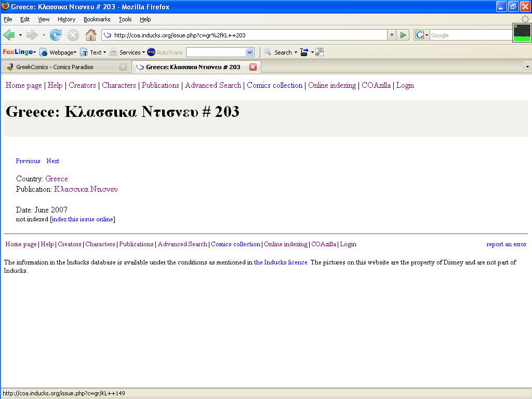Click the language swap icon in FoxLingo toolbar
The width and height of the screenshot is (532, 399).
point(304,52)
